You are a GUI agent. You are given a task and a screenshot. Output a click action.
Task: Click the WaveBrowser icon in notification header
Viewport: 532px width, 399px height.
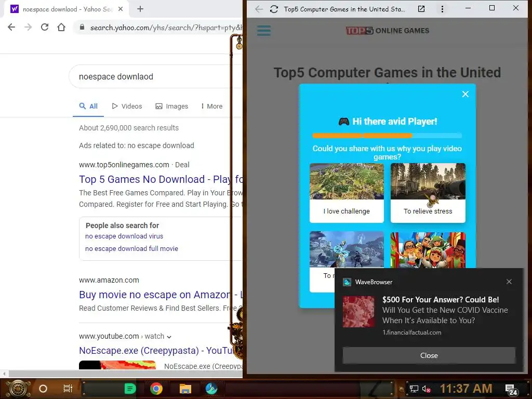[347, 282]
